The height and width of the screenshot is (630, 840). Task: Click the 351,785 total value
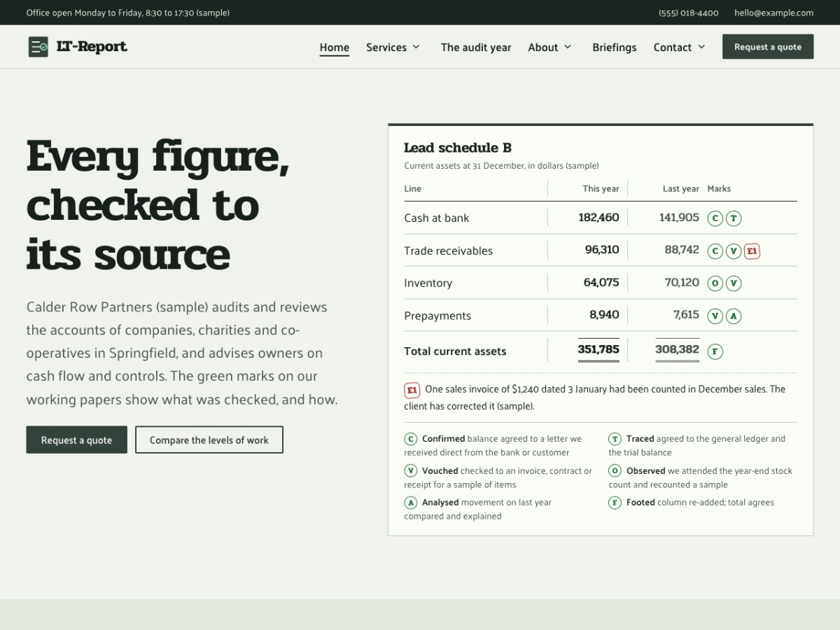tap(598, 349)
